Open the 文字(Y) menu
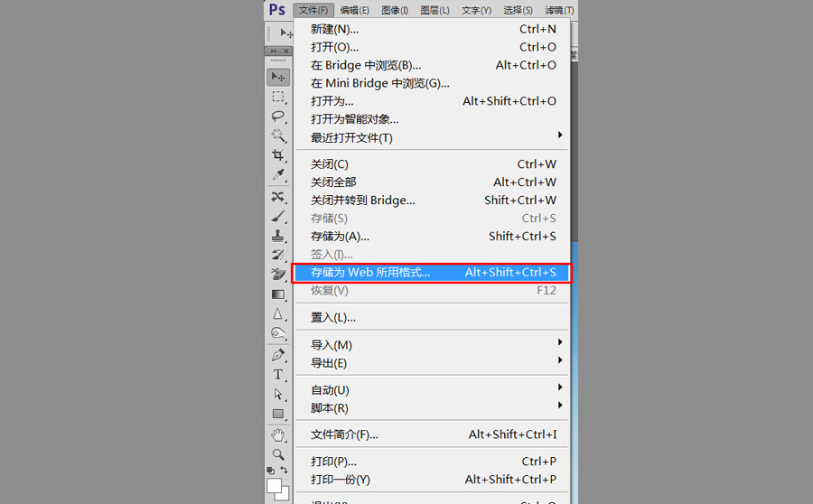This screenshot has height=504, width=813. (476, 10)
